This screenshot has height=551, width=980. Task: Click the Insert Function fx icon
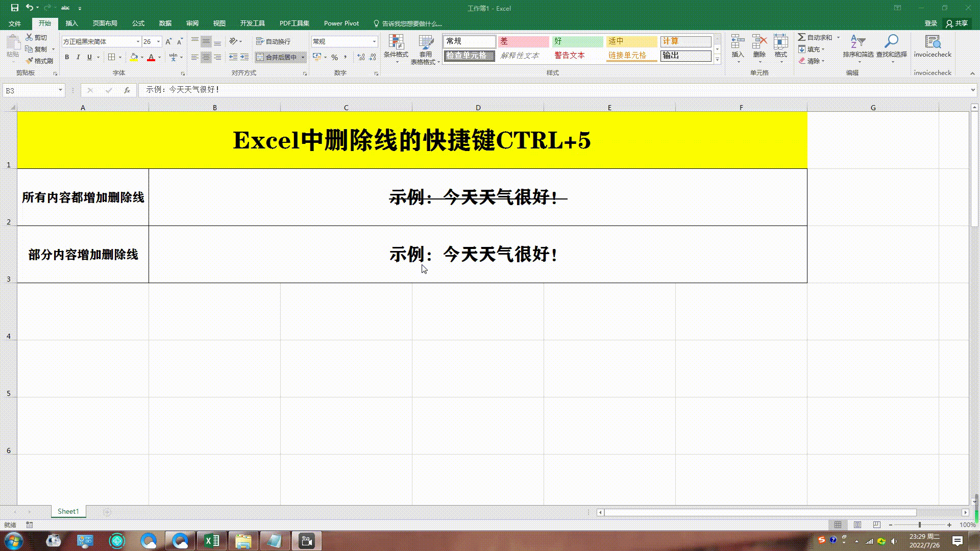127,90
